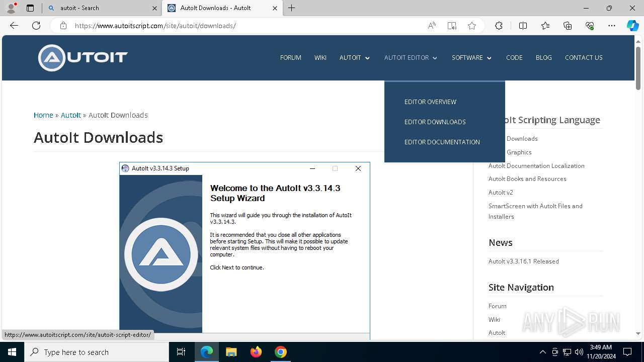Expand the SOFTWARE nav dropdown
This screenshot has width=644, height=362.
[471, 58]
